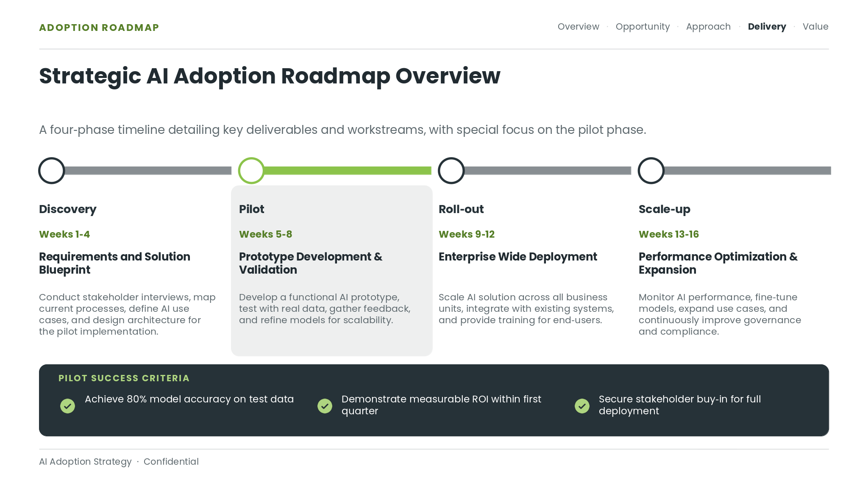Click the ADOPTION ROADMAP header label
The height and width of the screenshot is (488, 868).
[x=99, y=28]
